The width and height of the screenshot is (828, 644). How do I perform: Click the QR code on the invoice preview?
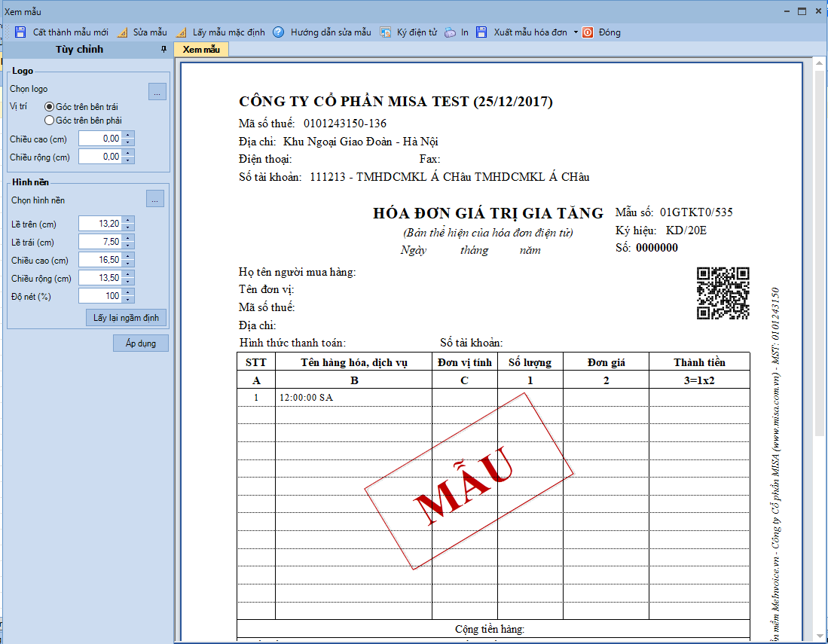[723, 293]
